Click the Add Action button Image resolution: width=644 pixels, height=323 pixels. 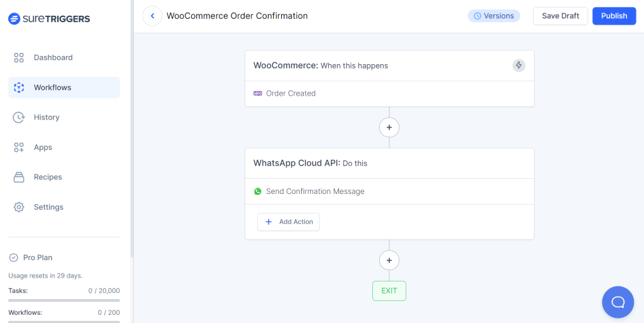(x=289, y=222)
